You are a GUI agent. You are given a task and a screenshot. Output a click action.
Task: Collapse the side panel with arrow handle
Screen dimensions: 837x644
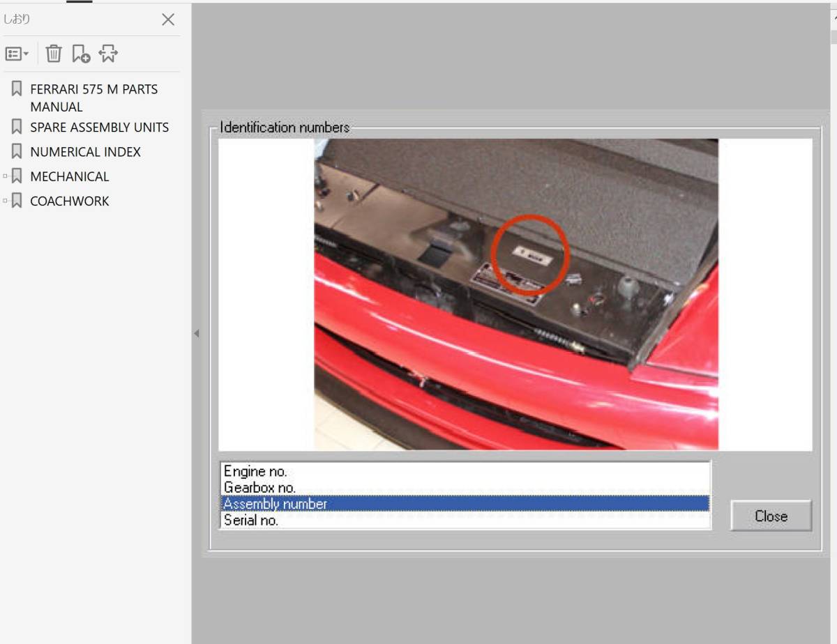coord(196,334)
